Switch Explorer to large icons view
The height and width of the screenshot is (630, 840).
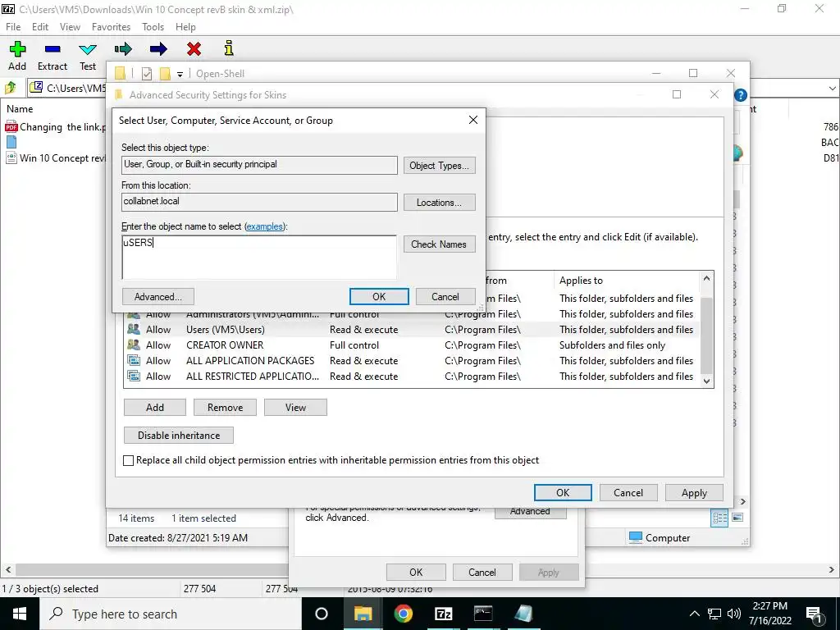(737, 518)
